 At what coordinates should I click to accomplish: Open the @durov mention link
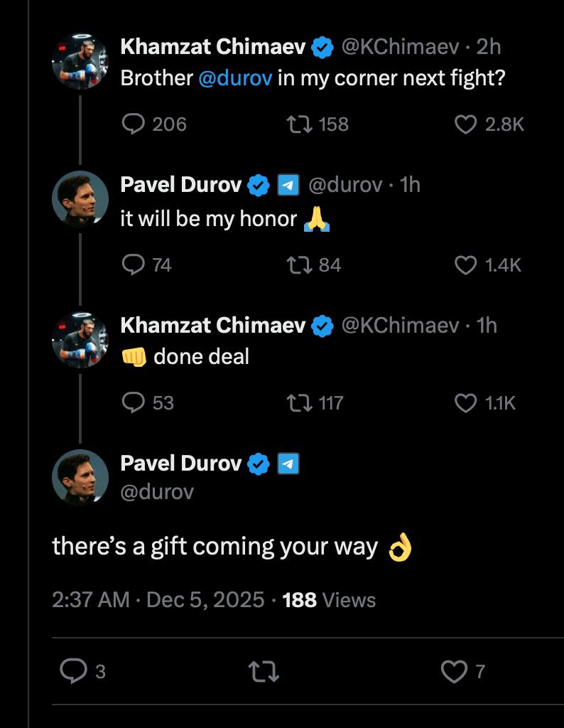235,78
